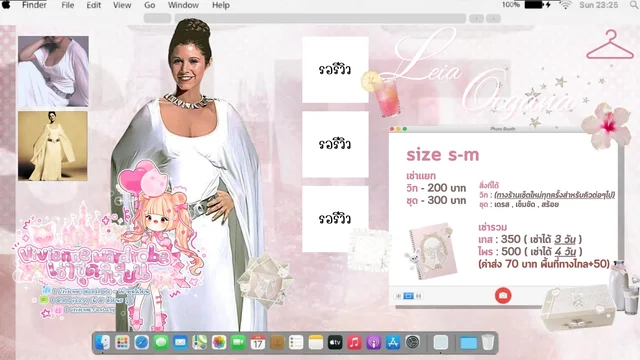
Task: Select the left capture mode in Photo Booth
Action: click(399, 296)
